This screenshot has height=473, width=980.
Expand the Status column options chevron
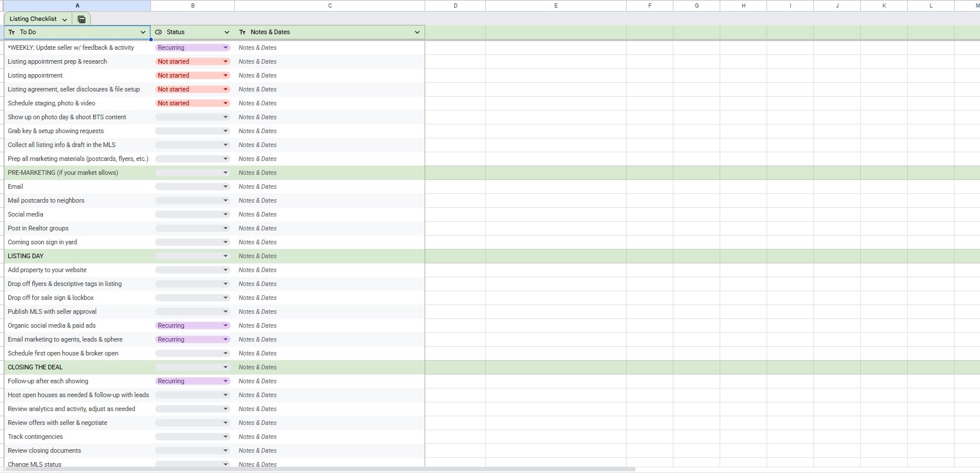[227, 32]
